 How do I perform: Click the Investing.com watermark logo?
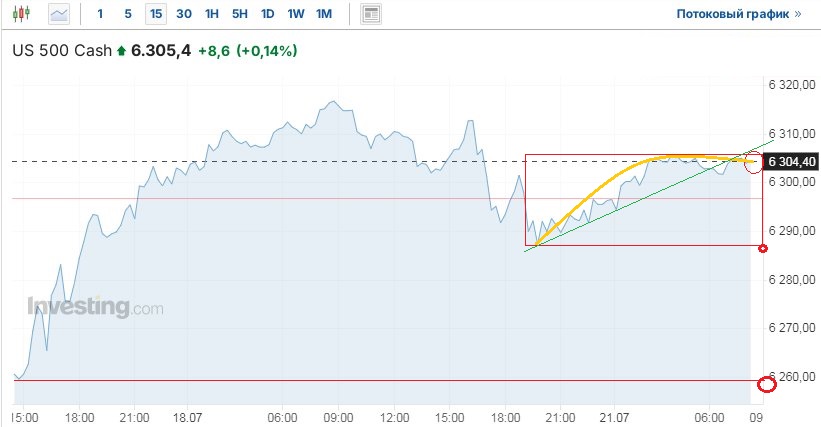(95, 307)
